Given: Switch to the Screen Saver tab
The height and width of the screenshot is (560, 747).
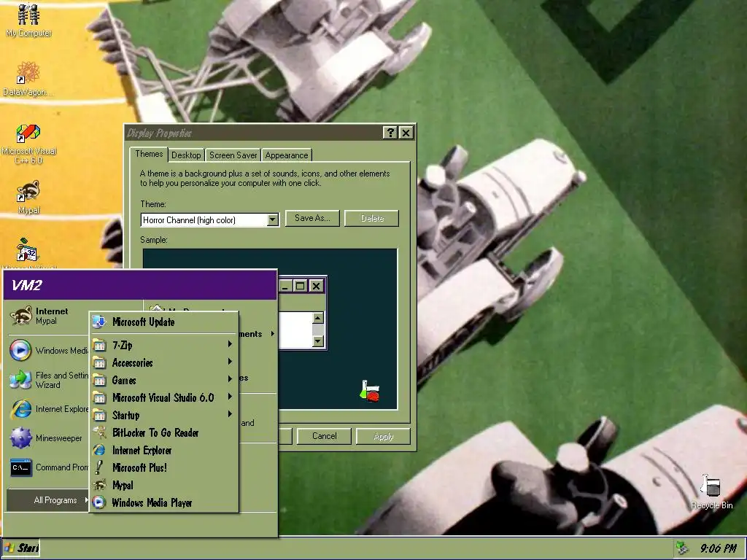Looking at the screenshot, I should pos(233,155).
